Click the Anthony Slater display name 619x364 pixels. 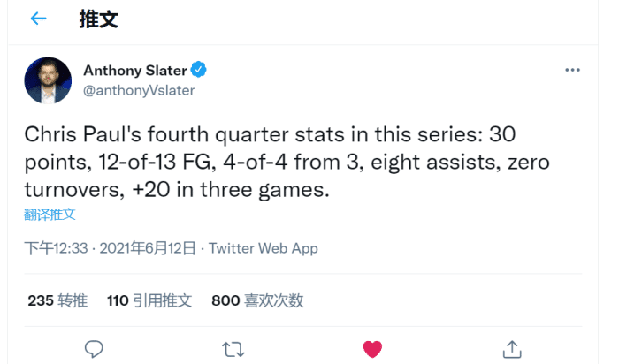136,70
